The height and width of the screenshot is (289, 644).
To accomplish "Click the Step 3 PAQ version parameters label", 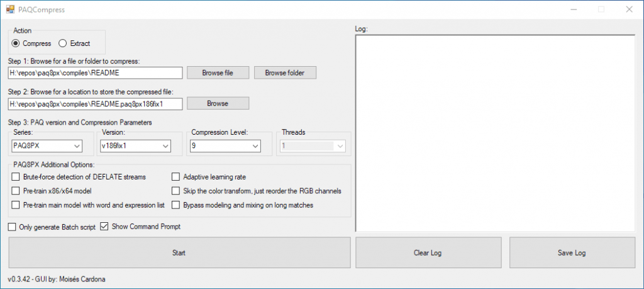I will tap(80, 123).
